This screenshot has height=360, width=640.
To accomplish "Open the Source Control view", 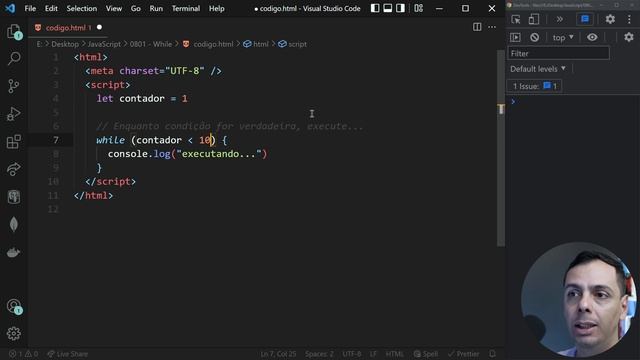I will [x=14, y=86].
